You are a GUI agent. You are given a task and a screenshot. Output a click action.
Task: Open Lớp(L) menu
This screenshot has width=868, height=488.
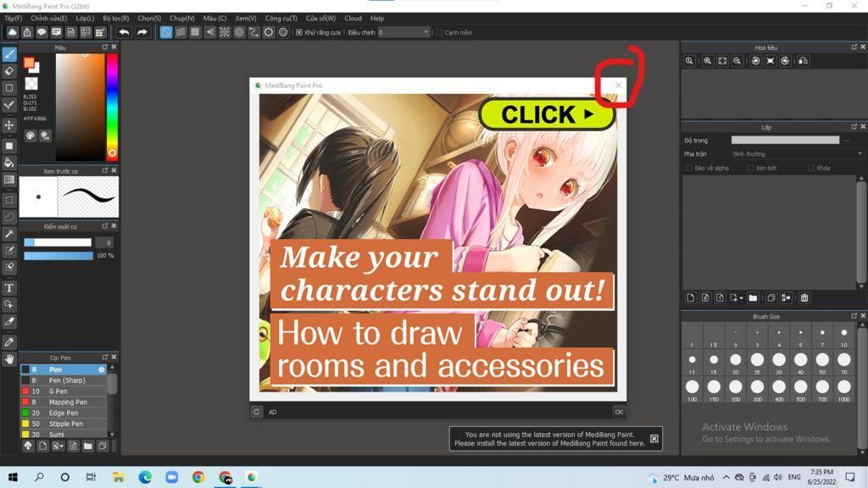click(x=86, y=19)
